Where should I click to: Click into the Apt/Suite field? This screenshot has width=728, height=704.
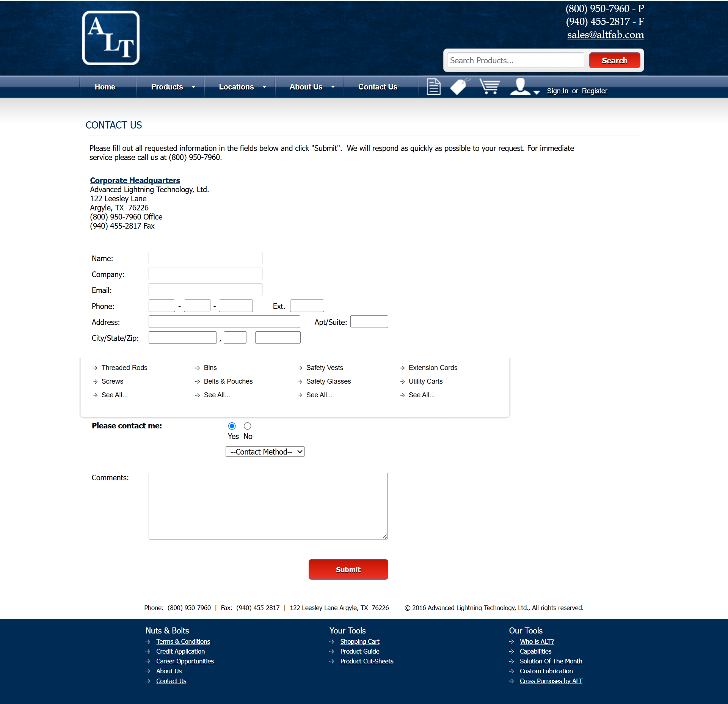369,321
